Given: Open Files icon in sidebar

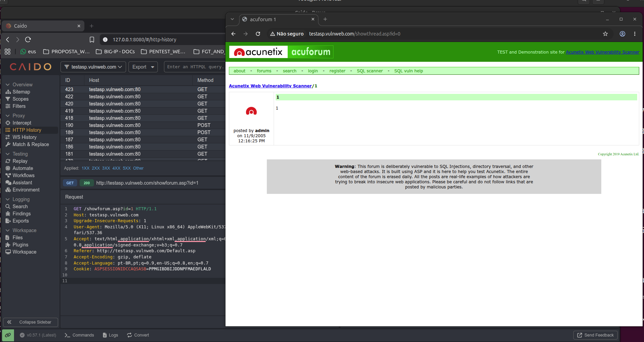Looking at the screenshot, I should [8, 238].
